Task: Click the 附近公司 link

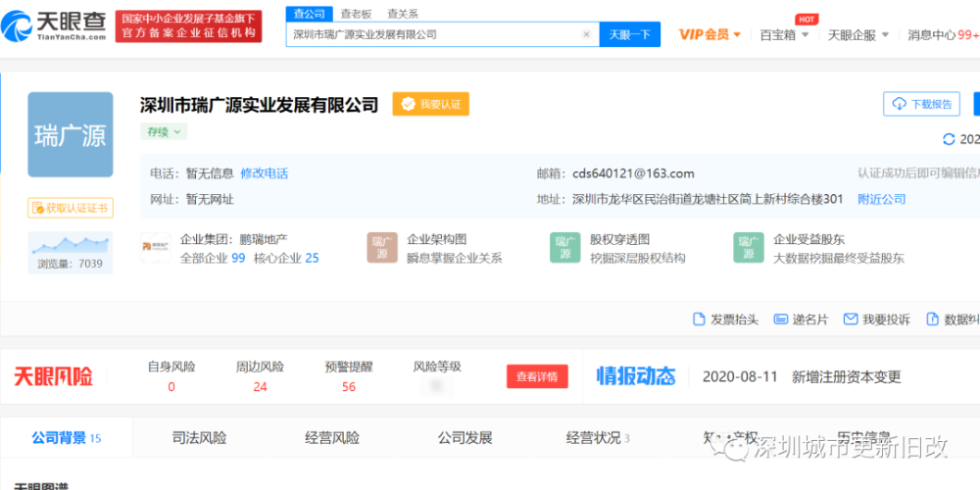Action: (x=881, y=199)
